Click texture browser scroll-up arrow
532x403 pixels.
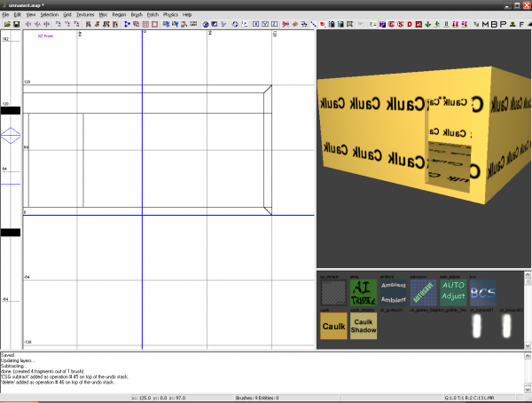pyautogui.click(x=528, y=274)
